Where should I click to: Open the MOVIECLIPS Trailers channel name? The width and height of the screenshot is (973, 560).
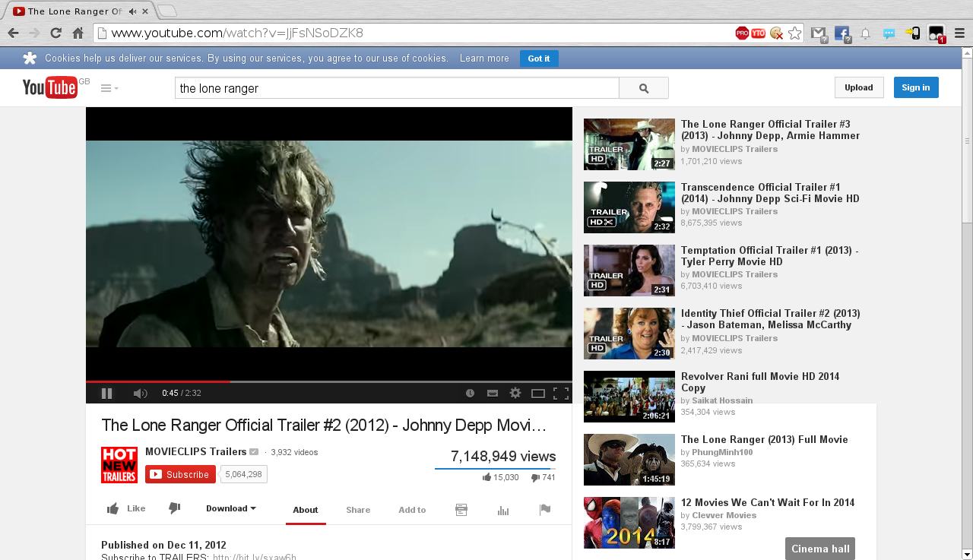click(x=196, y=451)
